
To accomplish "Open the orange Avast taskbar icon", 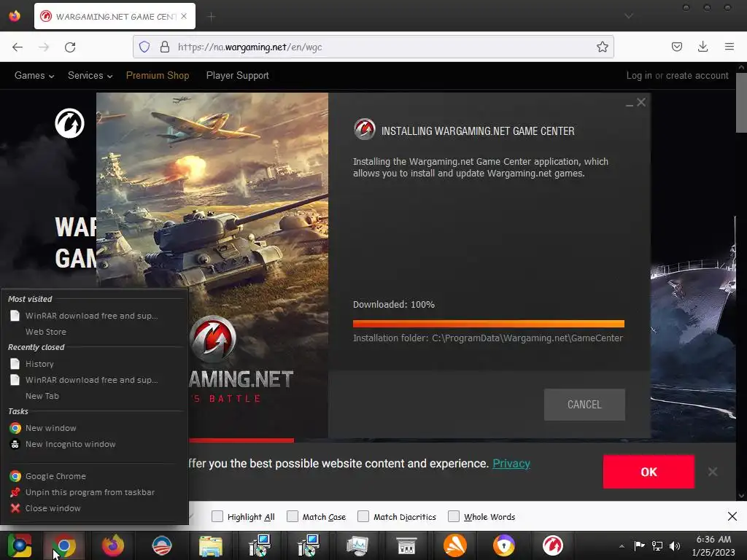I will point(455,545).
